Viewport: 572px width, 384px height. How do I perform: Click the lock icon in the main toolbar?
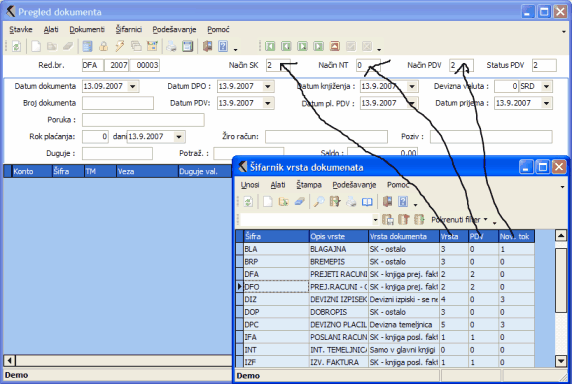pos(104,46)
